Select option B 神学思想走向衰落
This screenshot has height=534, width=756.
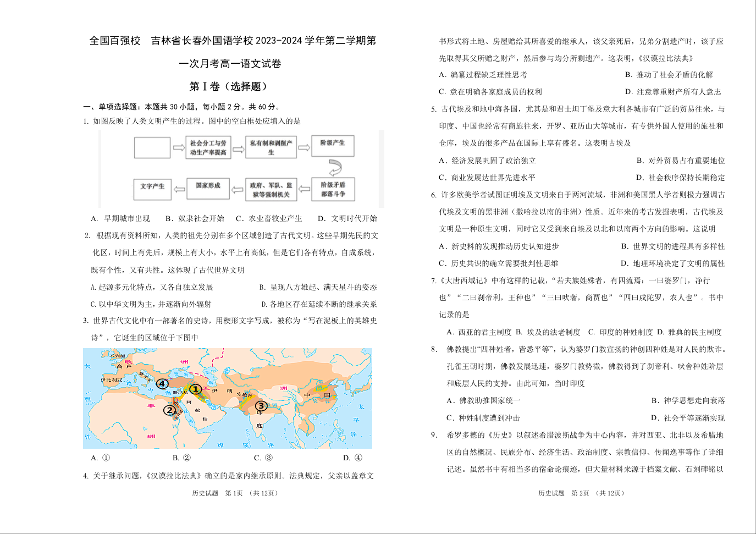click(x=688, y=400)
